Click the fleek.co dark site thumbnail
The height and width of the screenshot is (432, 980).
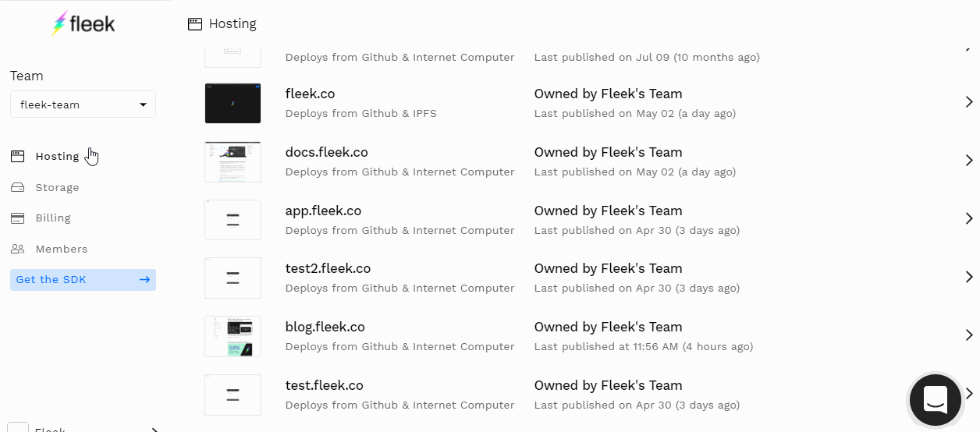233,103
